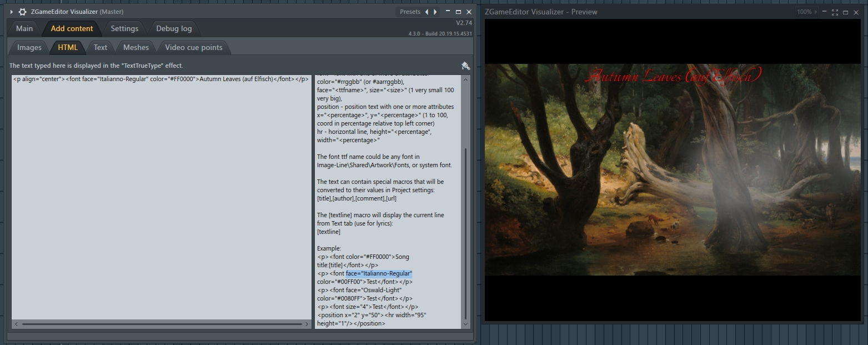
Task: Go to previous preset arrow
Action: tap(427, 12)
